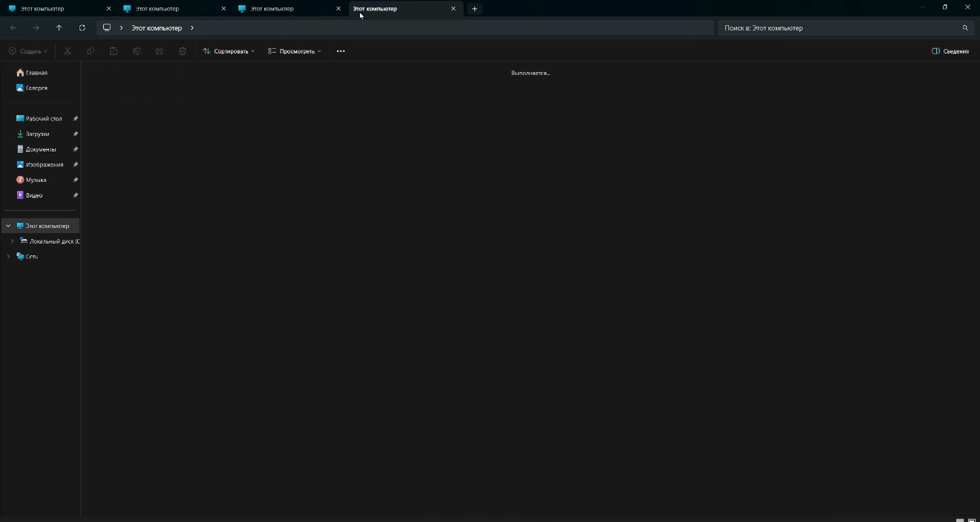Open the Сортировать dropdown

(x=229, y=51)
